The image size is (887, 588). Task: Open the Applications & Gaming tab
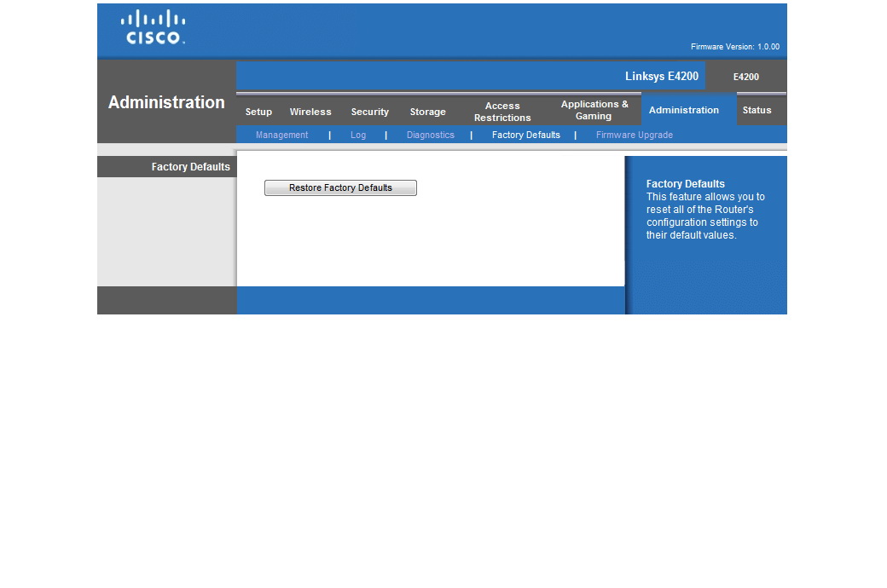594,110
